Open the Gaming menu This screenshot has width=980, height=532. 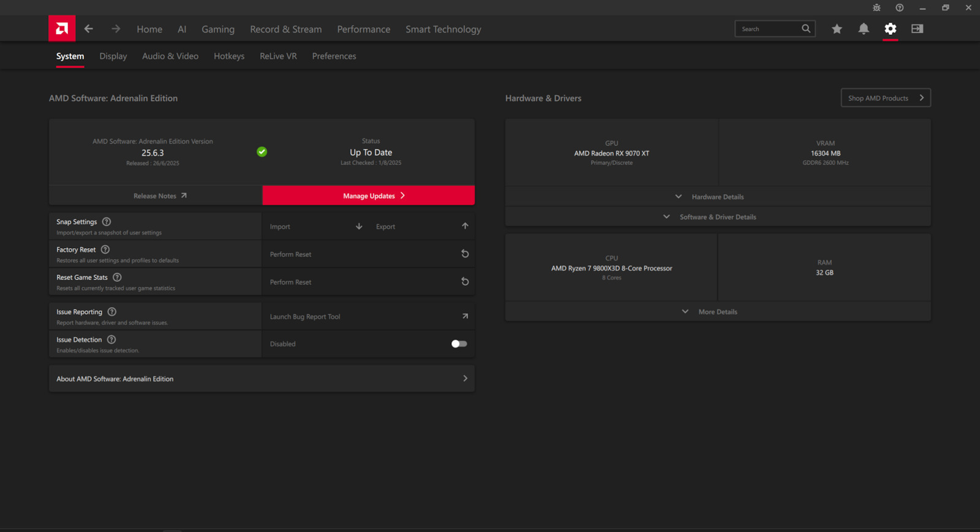[218, 29]
